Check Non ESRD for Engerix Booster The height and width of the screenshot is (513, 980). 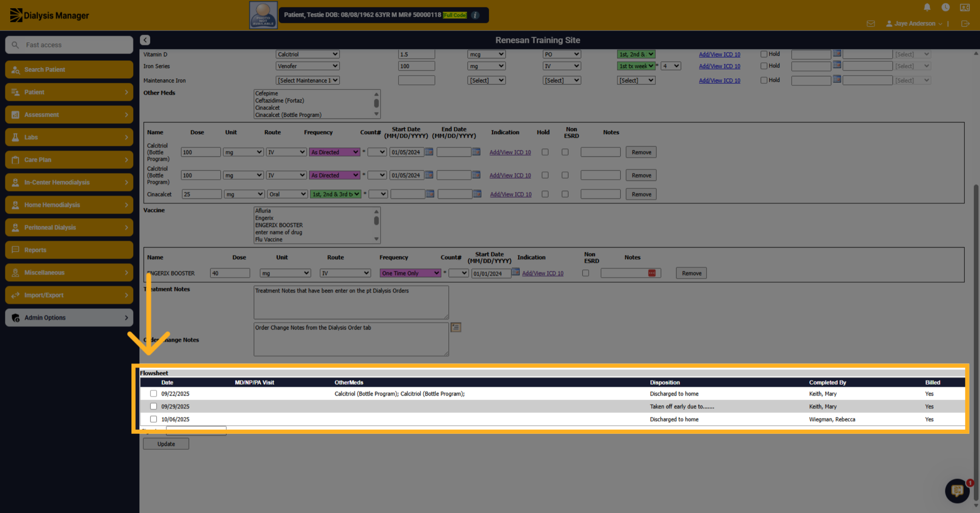585,273
